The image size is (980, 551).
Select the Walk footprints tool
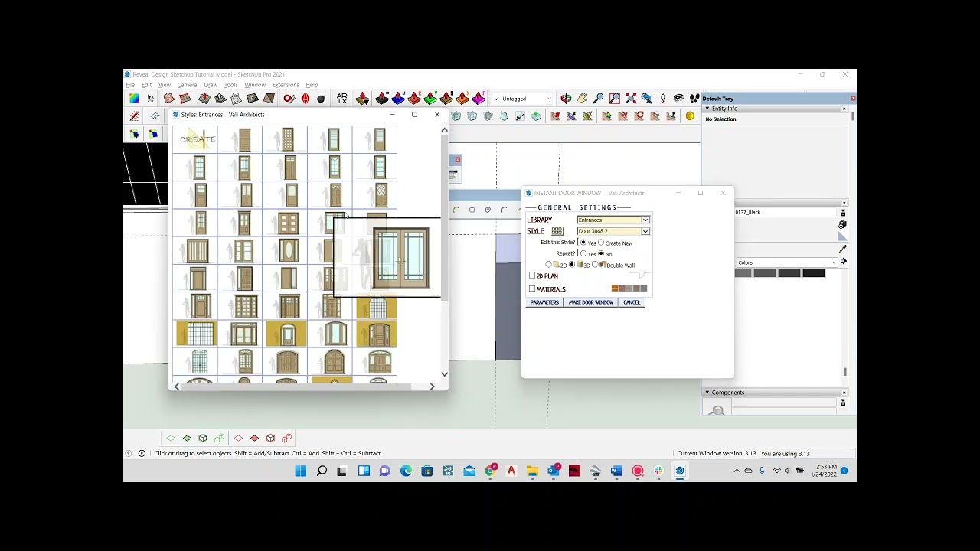(x=694, y=99)
